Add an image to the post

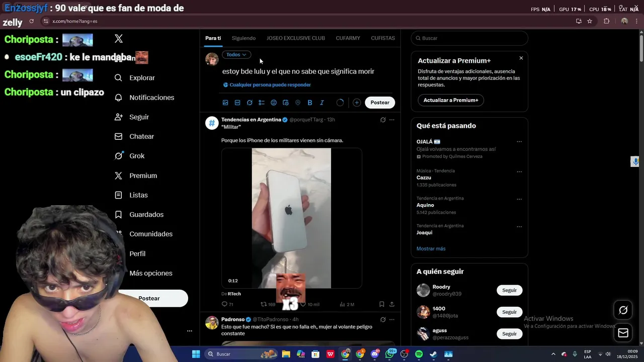pos(225,103)
